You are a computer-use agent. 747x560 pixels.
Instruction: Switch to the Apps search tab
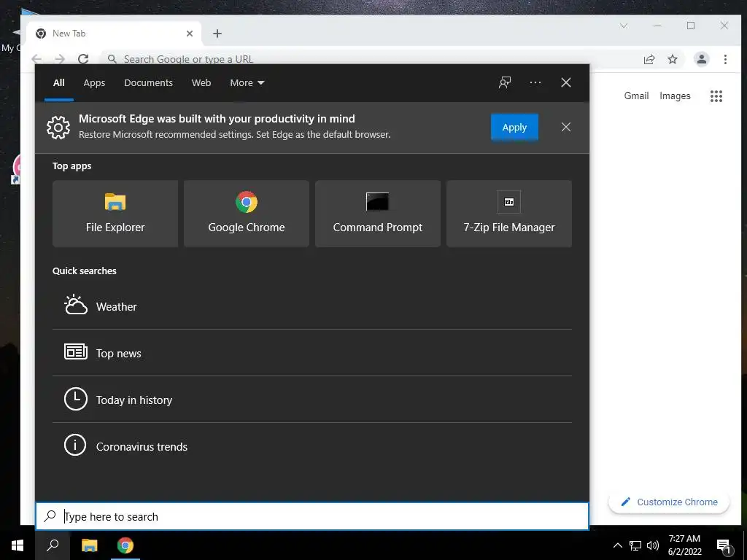tap(94, 83)
